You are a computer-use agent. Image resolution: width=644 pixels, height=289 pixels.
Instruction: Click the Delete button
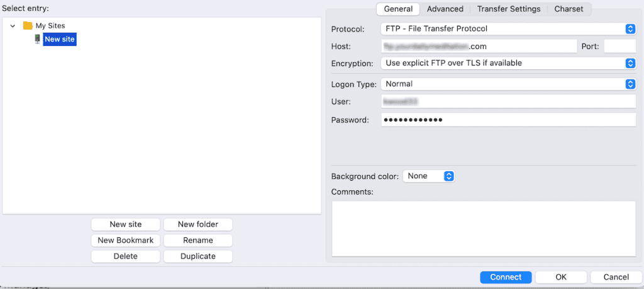(x=126, y=256)
